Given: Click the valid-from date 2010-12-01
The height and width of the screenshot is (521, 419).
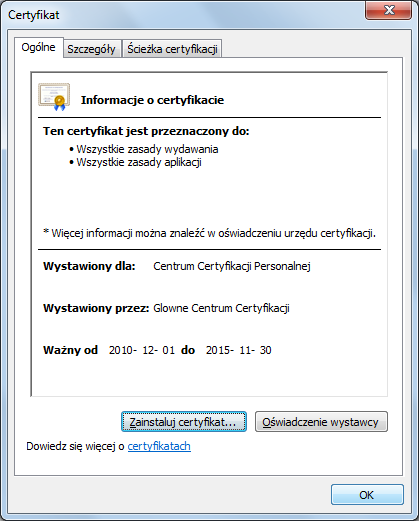Looking at the screenshot, I should [x=142, y=350].
